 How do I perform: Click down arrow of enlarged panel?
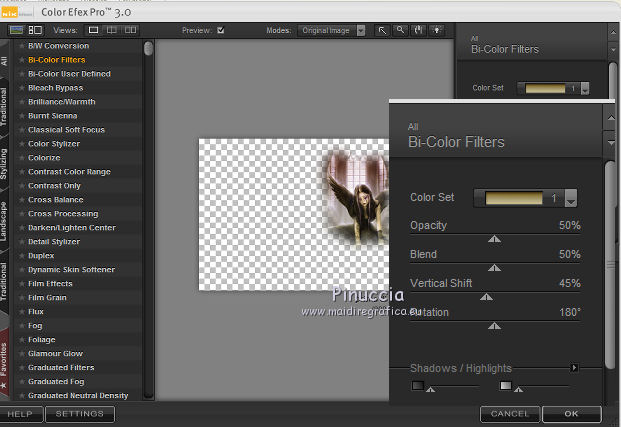(x=610, y=143)
